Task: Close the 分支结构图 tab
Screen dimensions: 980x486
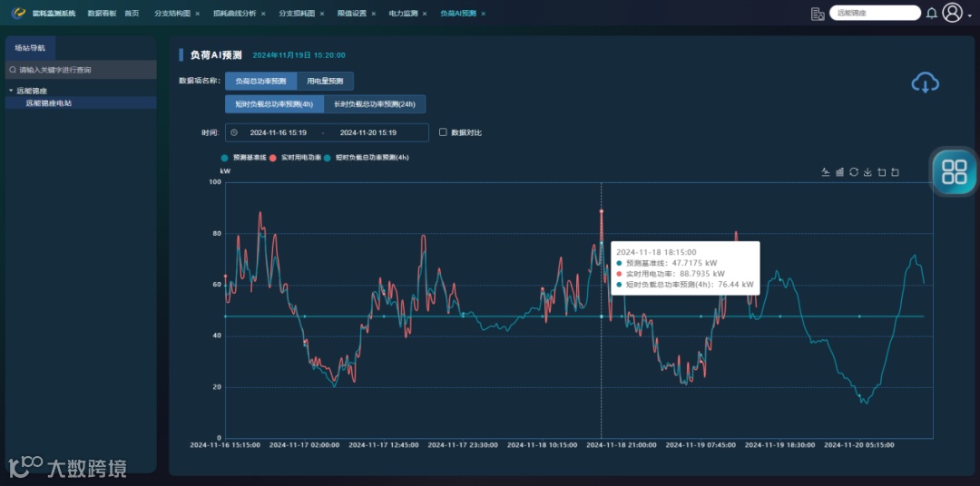Action: pyautogui.click(x=198, y=13)
